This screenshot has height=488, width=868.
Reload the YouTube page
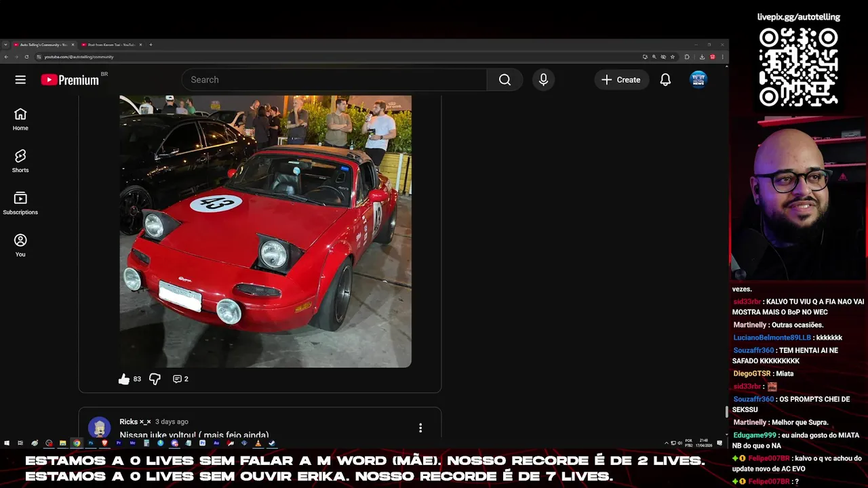tap(26, 57)
